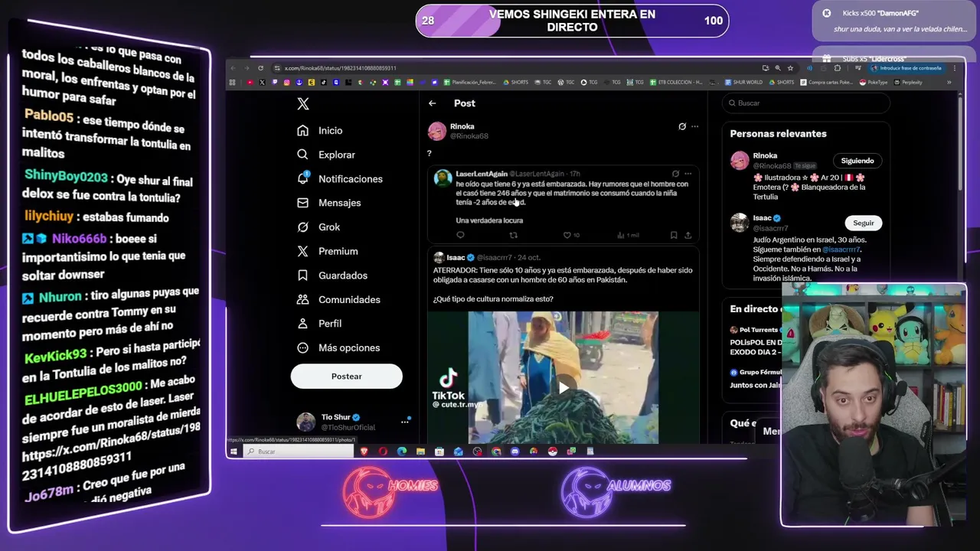Open Brave browser from the taskbar
The width and height of the screenshot is (980, 551).
pos(364,452)
